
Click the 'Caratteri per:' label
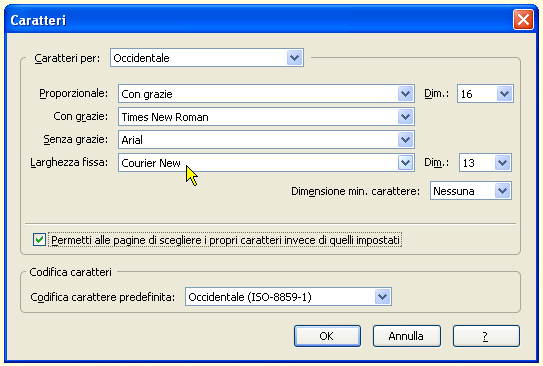[67, 58]
